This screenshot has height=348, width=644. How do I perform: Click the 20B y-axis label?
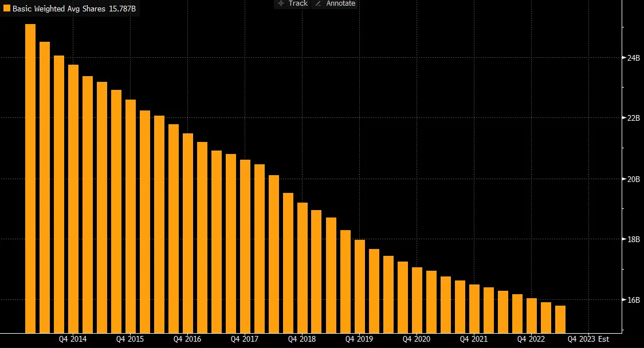click(633, 179)
